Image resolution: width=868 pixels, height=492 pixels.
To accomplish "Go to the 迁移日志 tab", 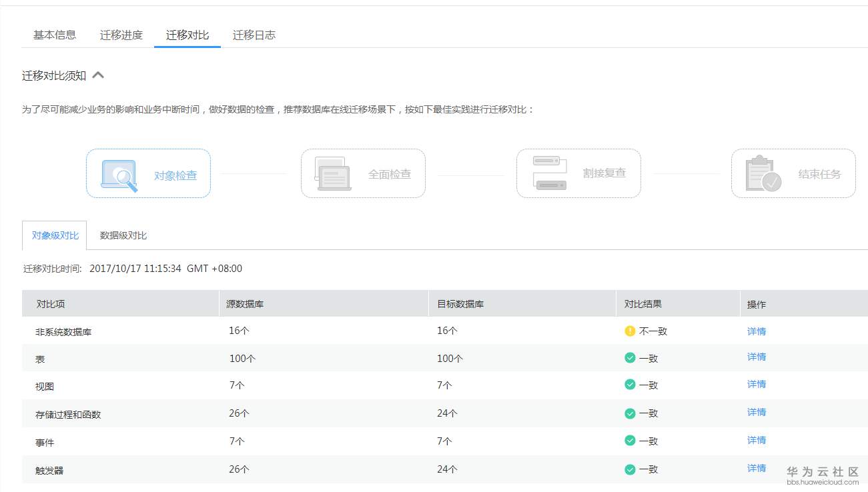I will (x=254, y=35).
